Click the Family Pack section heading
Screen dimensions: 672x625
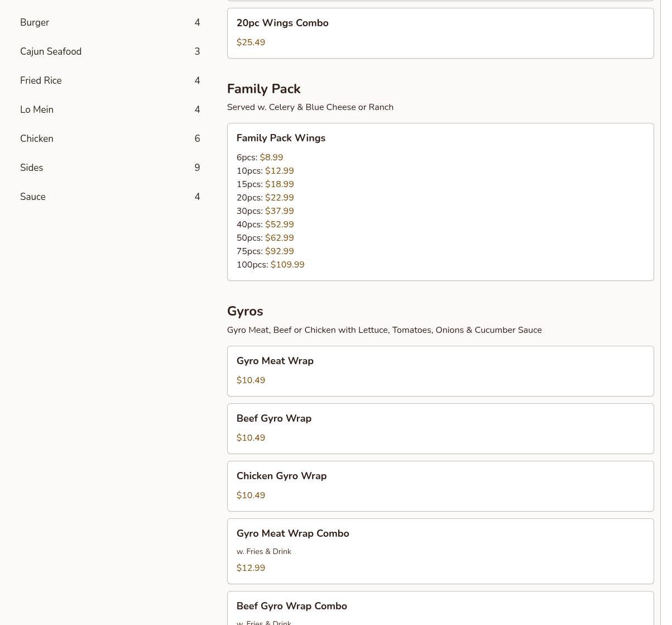(263, 89)
